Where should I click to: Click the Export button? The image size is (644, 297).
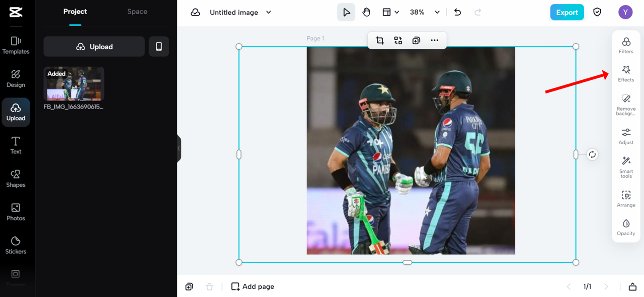coord(567,12)
